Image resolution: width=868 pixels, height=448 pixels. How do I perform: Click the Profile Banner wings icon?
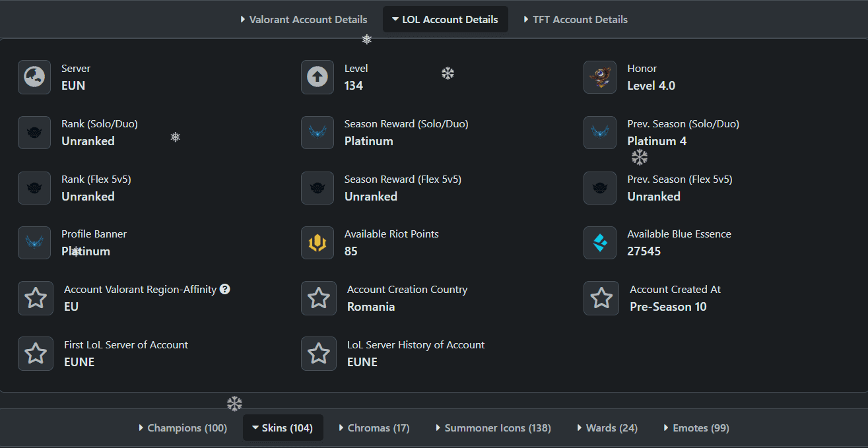[34, 243]
